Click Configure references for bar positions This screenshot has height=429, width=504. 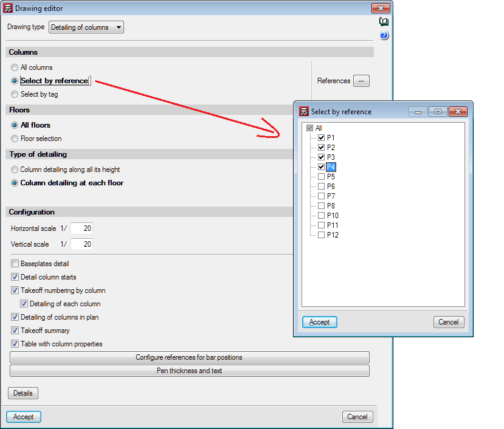[x=189, y=357]
